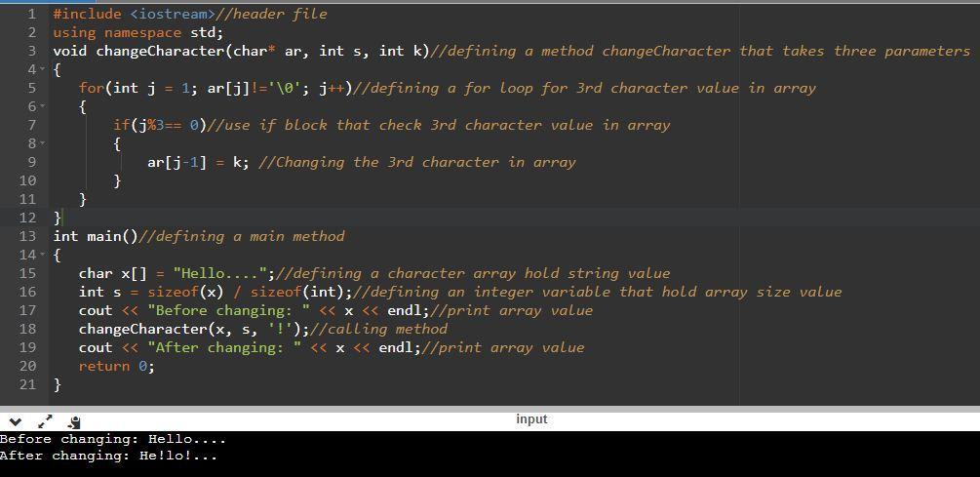
Task: Click 'ar[j-1] = k;' assignment
Action: coord(198,163)
